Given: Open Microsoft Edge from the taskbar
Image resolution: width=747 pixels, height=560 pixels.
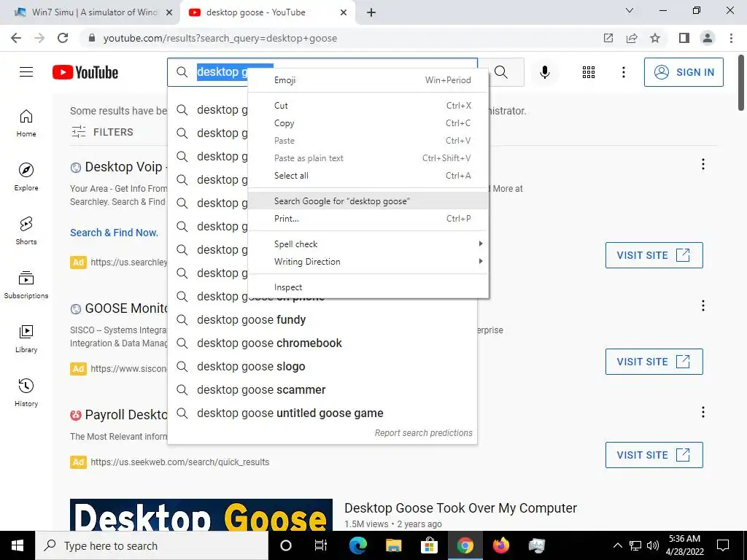Looking at the screenshot, I should coord(357,545).
